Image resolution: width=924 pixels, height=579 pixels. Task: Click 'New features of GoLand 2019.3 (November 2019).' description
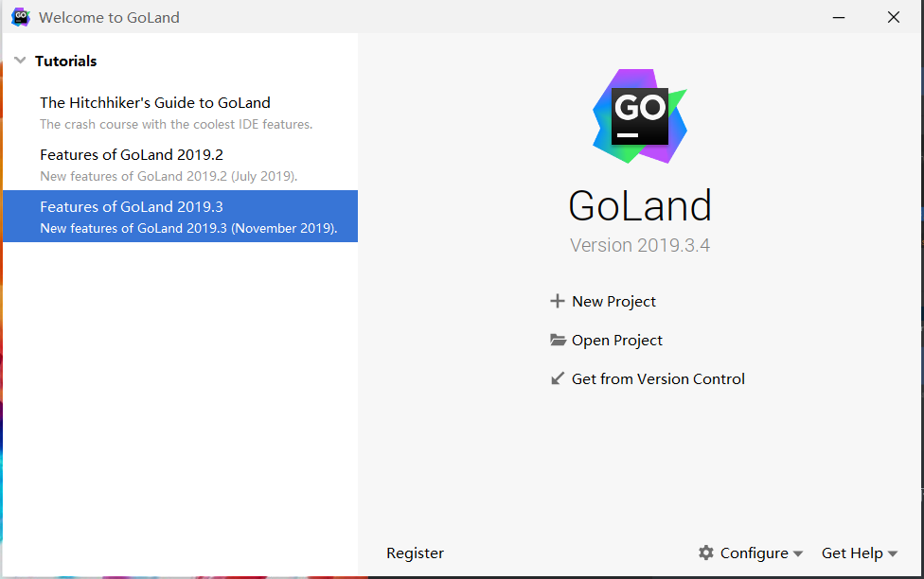(188, 228)
